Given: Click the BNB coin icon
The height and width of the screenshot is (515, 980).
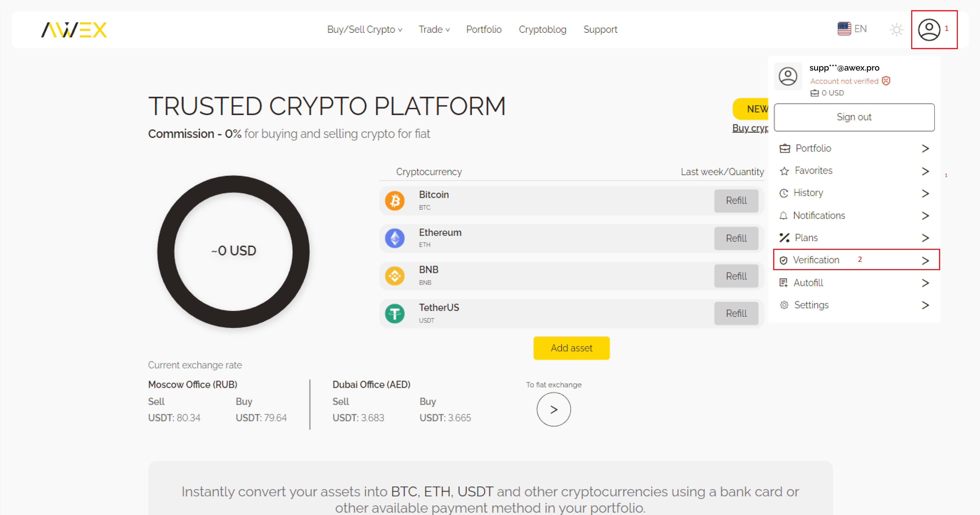Looking at the screenshot, I should click(394, 275).
